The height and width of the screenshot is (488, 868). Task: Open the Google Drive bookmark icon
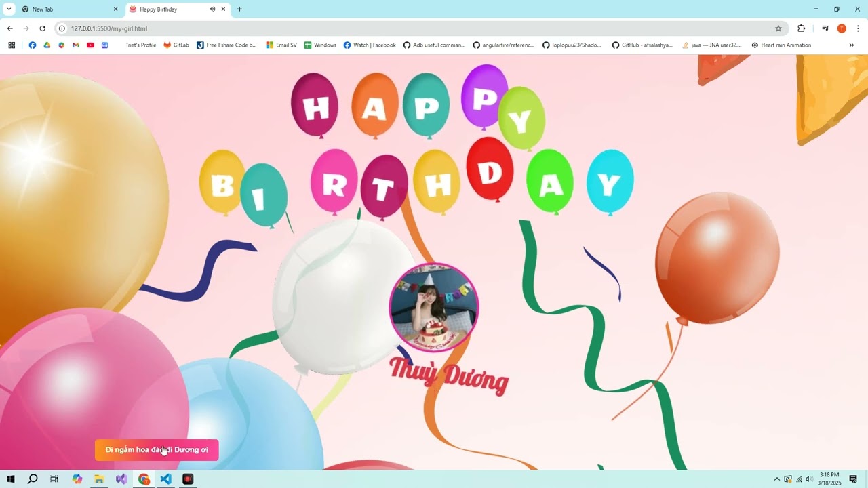pyautogui.click(x=47, y=45)
